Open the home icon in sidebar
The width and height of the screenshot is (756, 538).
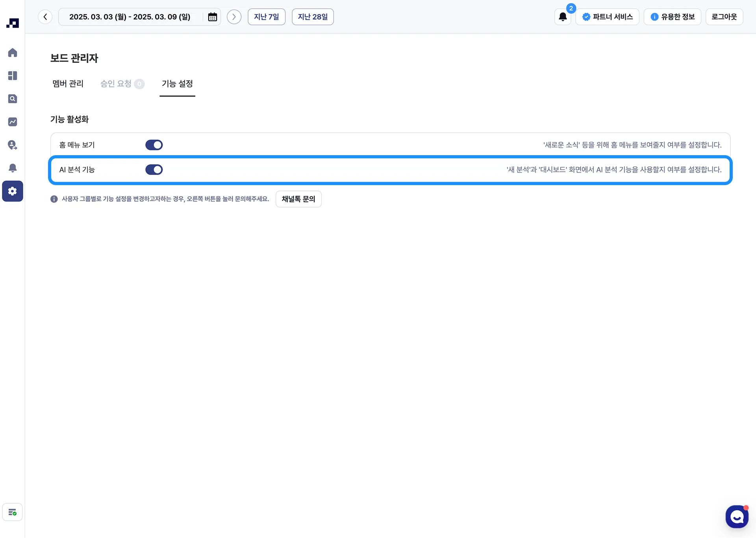13,53
